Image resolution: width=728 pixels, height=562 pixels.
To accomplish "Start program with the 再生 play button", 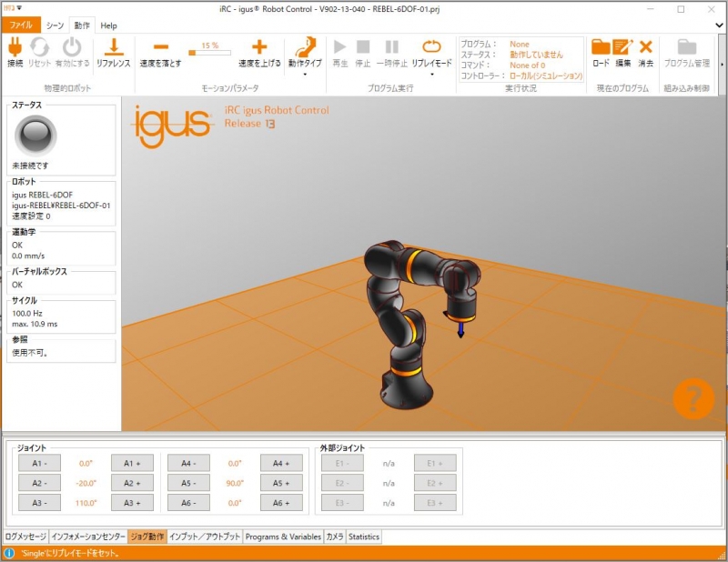I will 339,47.
